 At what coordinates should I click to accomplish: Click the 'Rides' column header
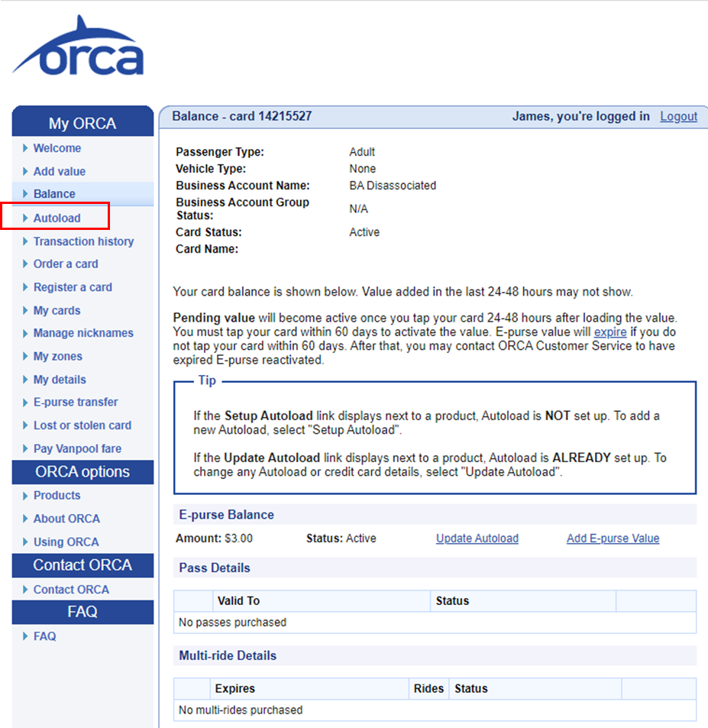click(428, 688)
